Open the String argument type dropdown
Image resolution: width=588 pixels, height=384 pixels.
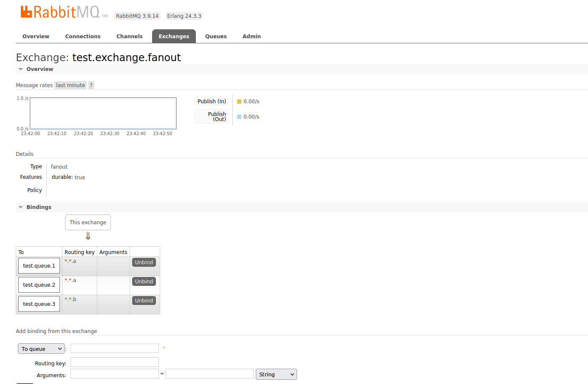(276, 374)
